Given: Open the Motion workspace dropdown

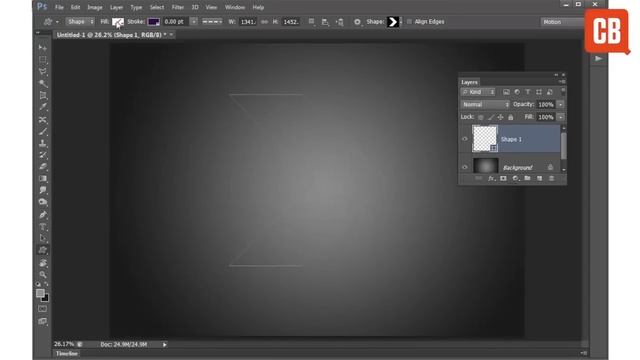Looking at the screenshot, I should pyautogui.click(x=562, y=22).
